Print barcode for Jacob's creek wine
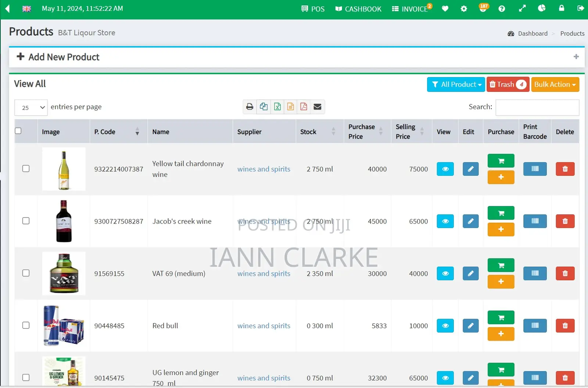The width and height of the screenshot is (588, 388). (x=535, y=221)
